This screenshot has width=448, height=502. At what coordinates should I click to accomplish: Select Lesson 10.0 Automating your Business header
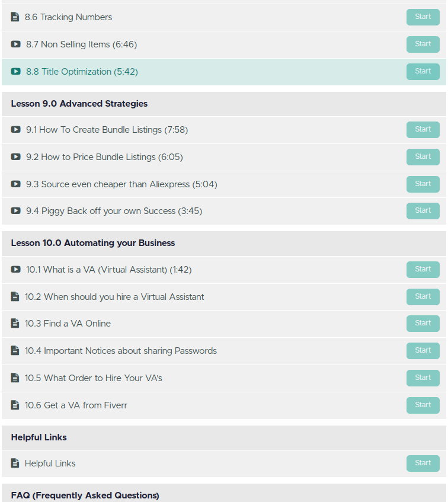93,243
